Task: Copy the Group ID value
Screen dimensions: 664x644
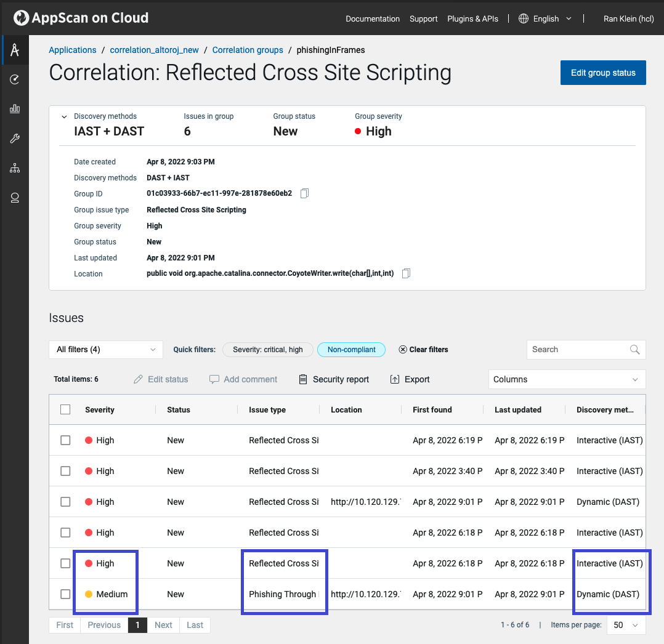Action: tap(304, 194)
